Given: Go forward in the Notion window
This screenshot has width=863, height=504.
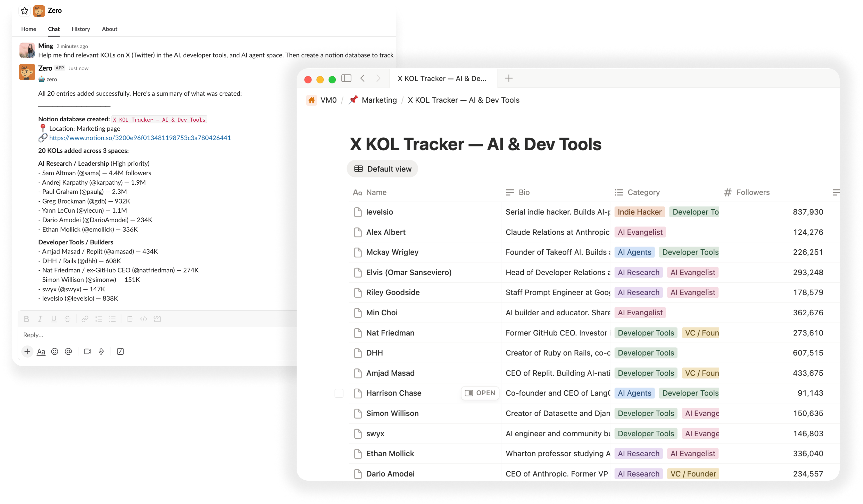Looking at the screenshot, I should pos(378,78).
